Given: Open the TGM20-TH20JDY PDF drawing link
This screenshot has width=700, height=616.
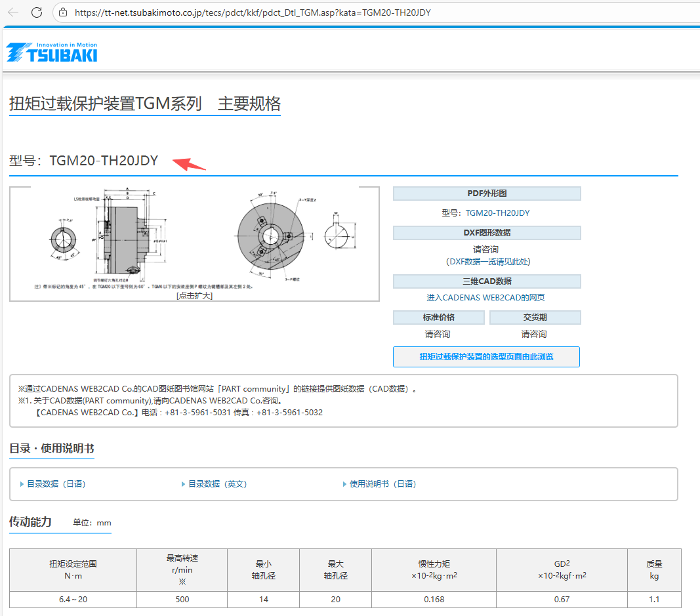Looking at the screenshot, I should [x=497, y=213].
